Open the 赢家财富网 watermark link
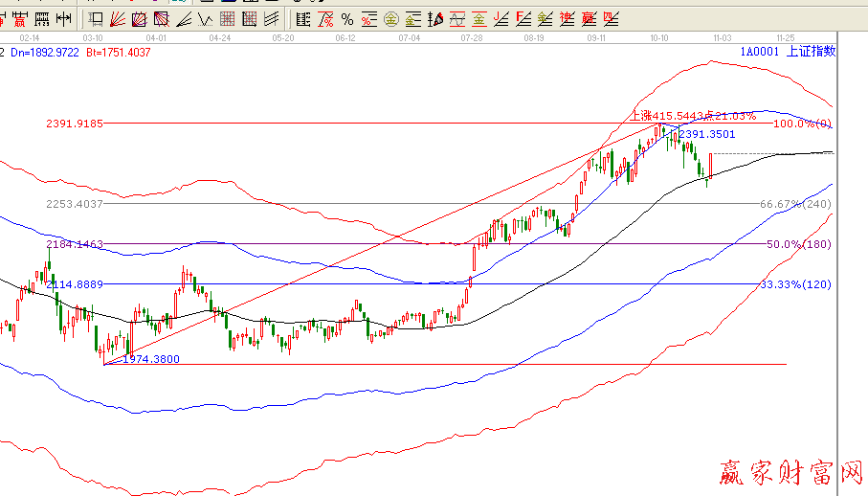This screenshot has width=868, height=496. 790,473
